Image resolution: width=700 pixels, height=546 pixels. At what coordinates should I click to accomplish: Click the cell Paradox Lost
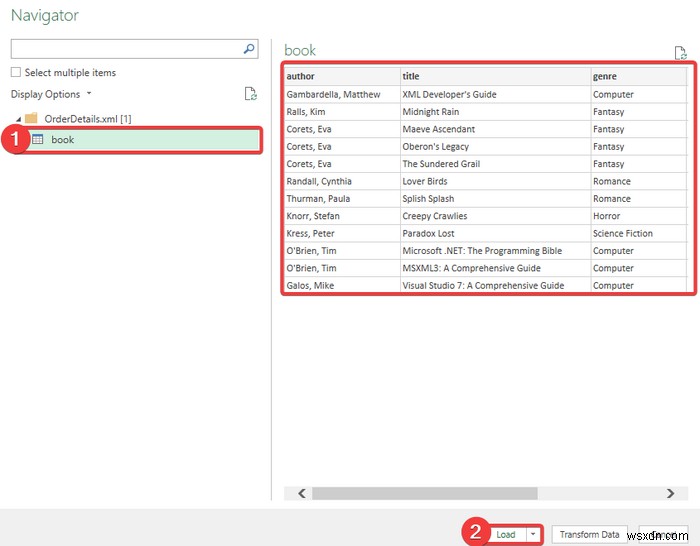coord(496,233)
